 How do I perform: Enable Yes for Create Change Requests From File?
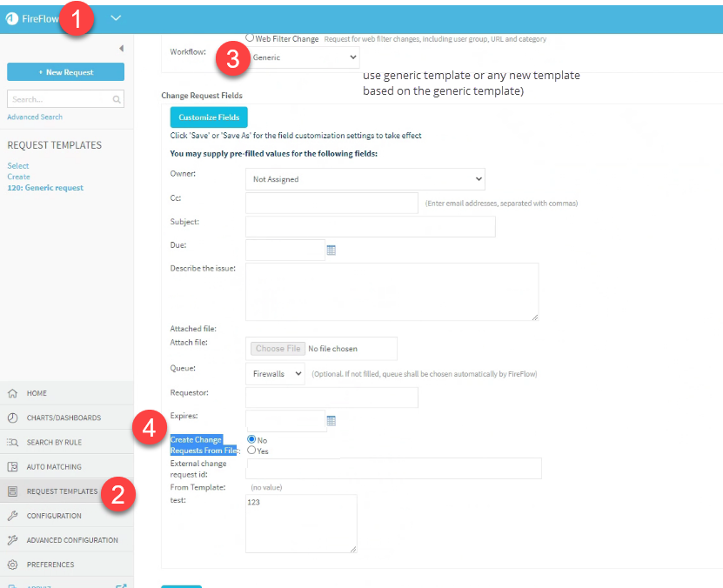251,451
